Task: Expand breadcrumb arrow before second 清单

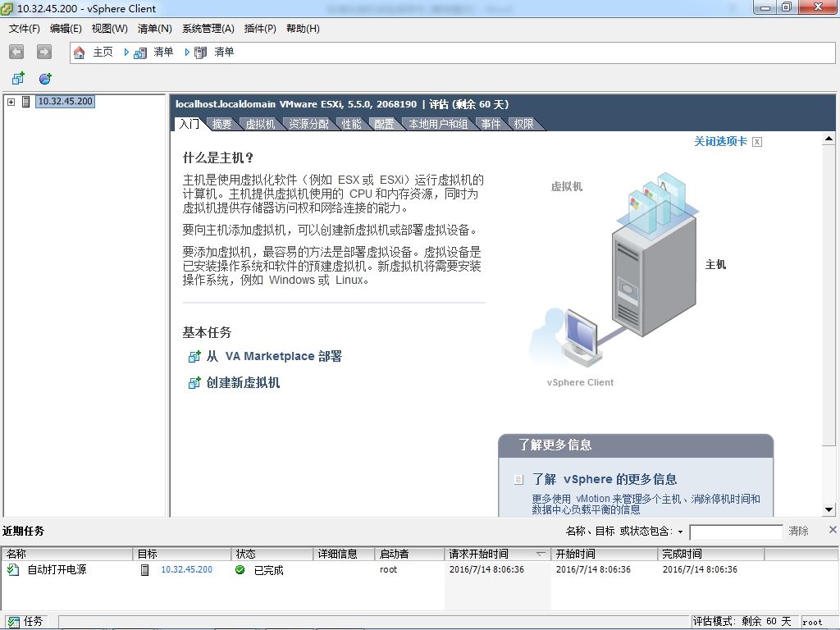Action: click(x=187, y=52)
